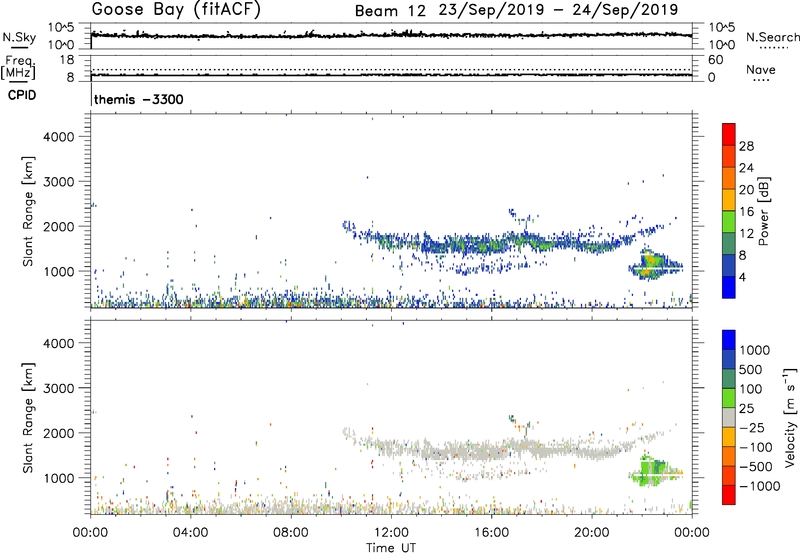The height and width of the screenshot is (554, 800).
Task: Click the 'Nave' legend label
Action: pos(761,70)
